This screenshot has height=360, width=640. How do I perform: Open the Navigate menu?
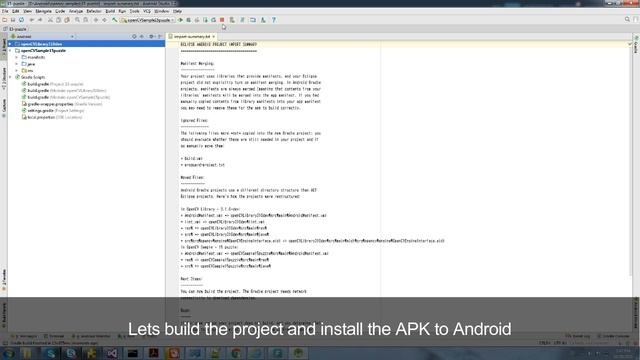click(43, 11)
